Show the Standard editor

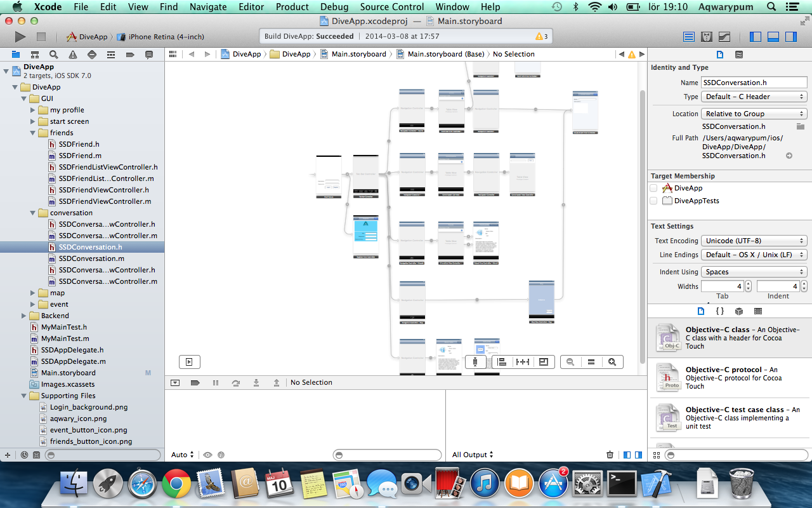click(x=689, y=37)
